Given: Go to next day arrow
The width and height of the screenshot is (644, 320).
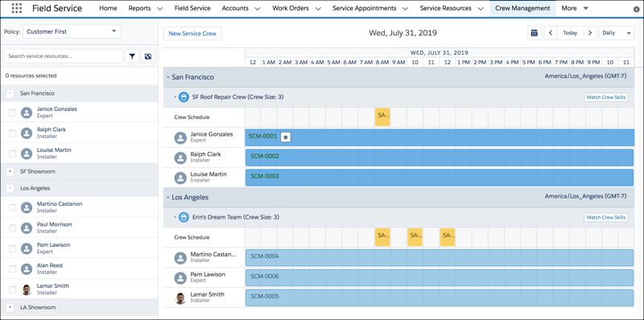Looking at the screenshot, I should coord(590,33).
